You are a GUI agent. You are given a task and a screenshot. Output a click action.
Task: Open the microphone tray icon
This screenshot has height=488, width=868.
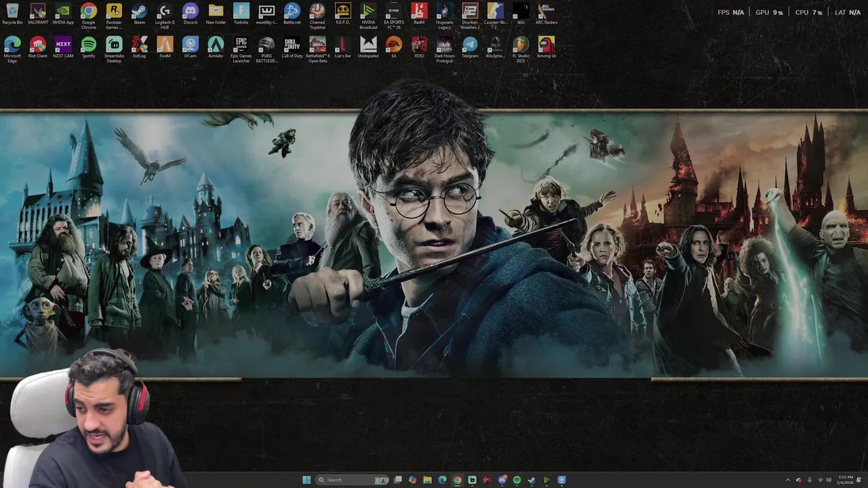click(809, 480)
